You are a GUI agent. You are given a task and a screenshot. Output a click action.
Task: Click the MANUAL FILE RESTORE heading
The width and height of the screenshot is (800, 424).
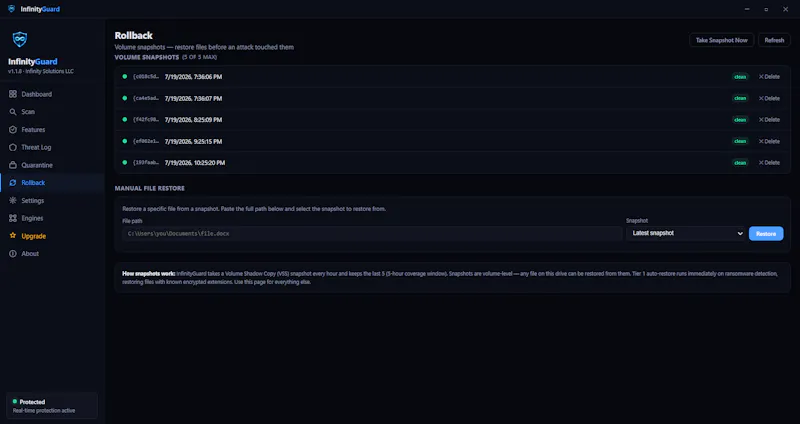(149, 188)
